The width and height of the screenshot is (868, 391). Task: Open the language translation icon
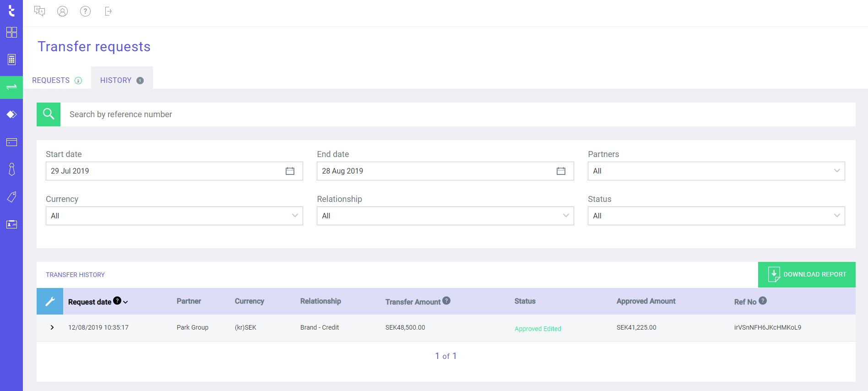tap(40, 11)
